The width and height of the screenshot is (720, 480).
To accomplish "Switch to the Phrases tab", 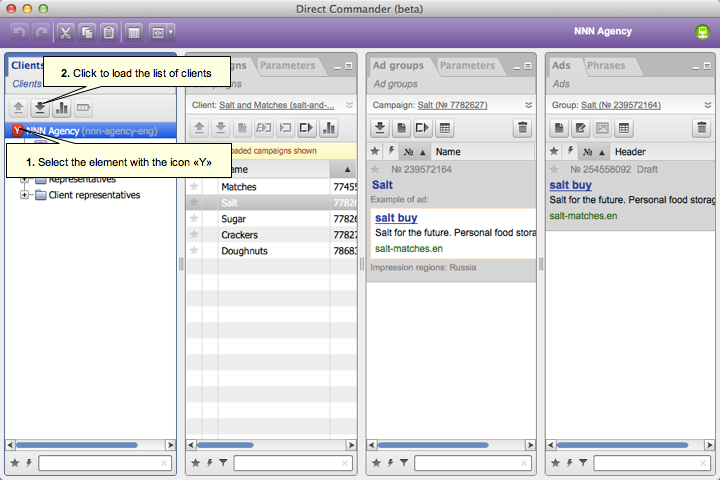I will [x=606, y=66].
